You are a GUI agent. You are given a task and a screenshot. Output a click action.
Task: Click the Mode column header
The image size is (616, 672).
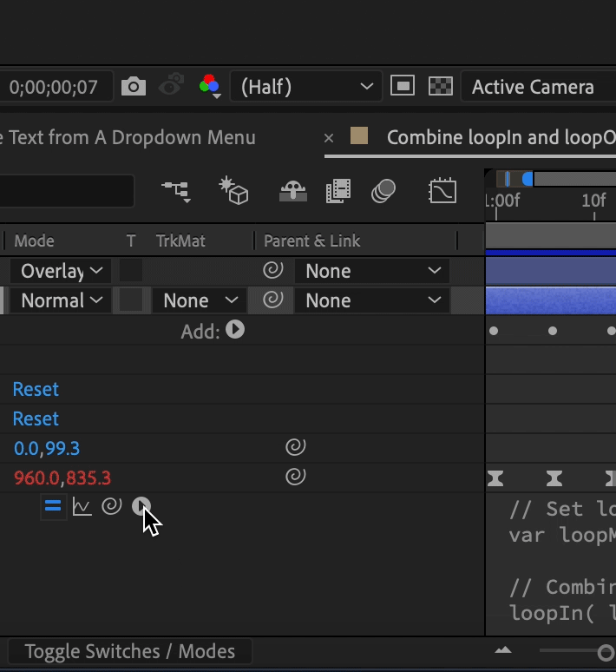[x=34, y=240]
